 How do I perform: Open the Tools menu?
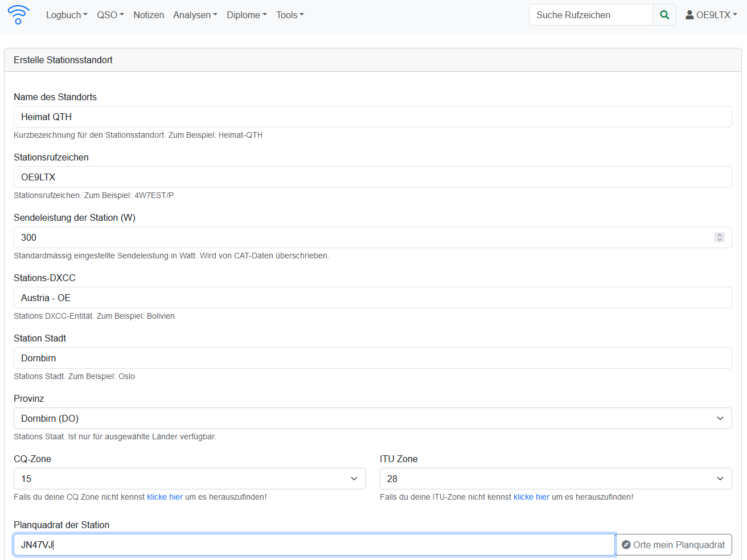click(290, 15)
